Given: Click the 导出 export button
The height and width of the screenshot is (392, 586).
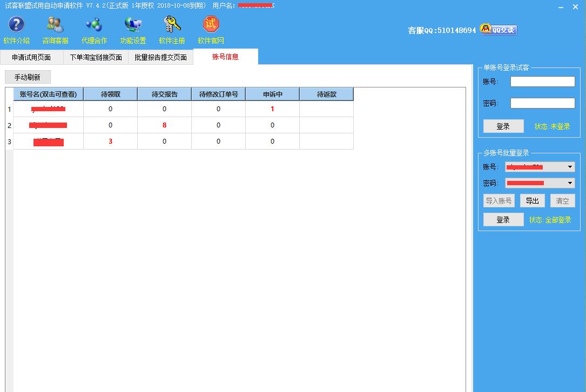Looking at the screenshot, I should tap(532, 201).
